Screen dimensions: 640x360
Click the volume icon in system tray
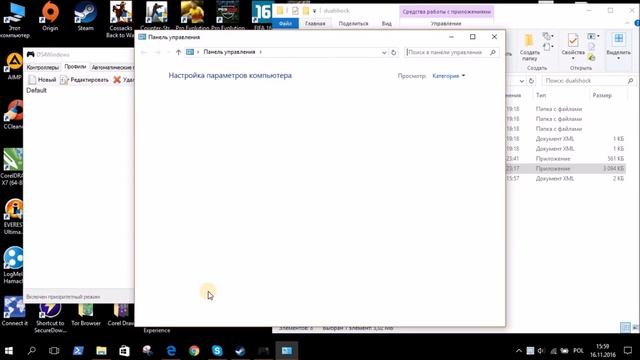[x=541, y=351]
